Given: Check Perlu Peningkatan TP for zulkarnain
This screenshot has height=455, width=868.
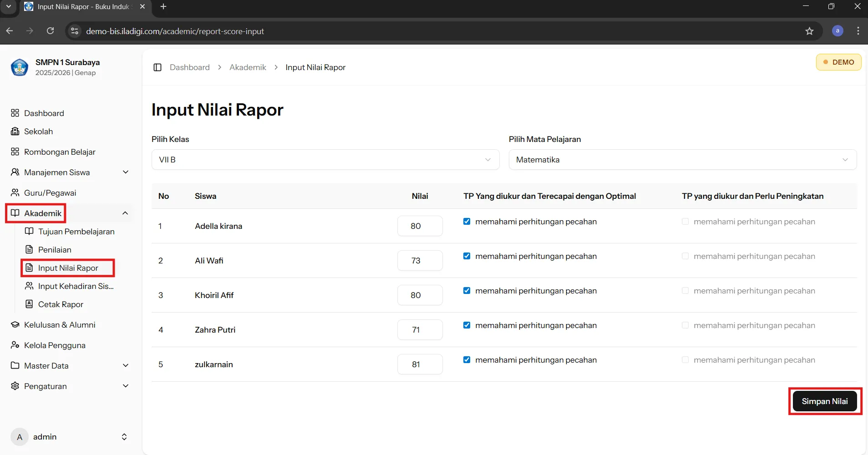Looking at the screenshot, I should (x=685, y=360).
